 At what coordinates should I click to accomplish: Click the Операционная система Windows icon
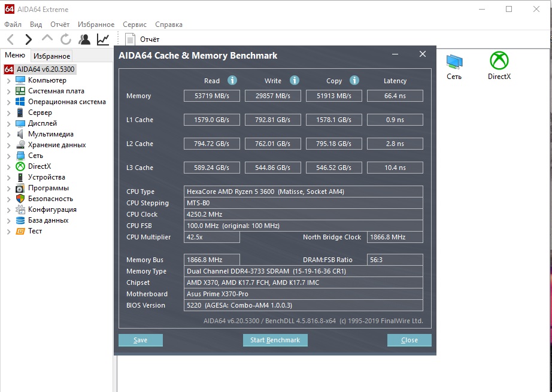pos(20,102)
